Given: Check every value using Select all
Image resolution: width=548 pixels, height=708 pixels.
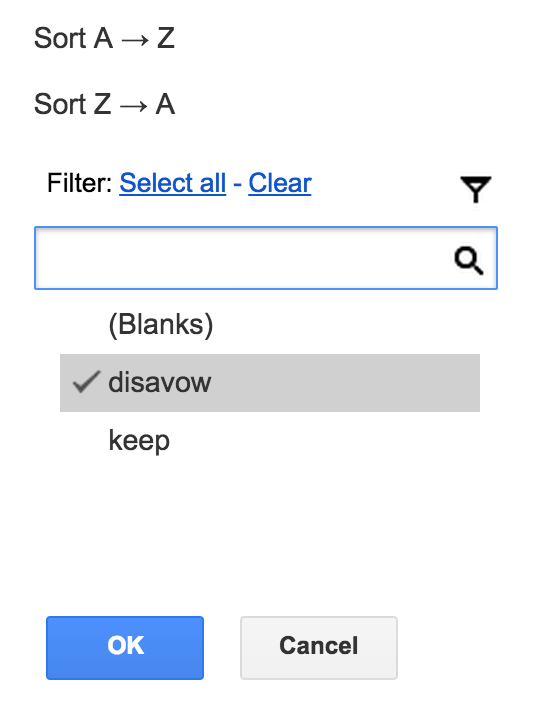Looking at the screenshot, I should (x=172, y=183).
